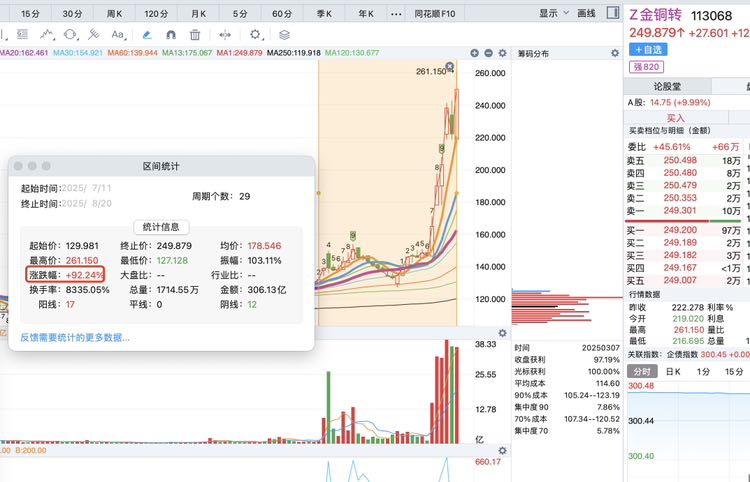Click the 换手率 8335.05% value
The height and width of the screenshot is (482, 750).
88,290
